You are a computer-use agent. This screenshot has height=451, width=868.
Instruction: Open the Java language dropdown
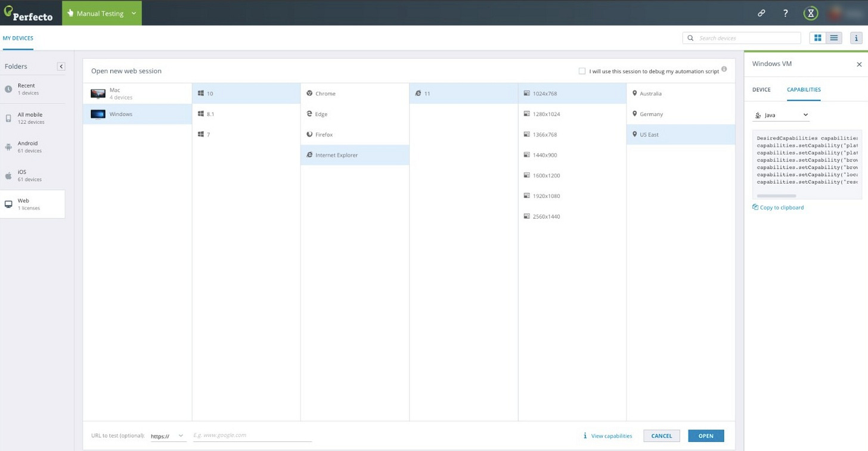click(x=782, y=115)
